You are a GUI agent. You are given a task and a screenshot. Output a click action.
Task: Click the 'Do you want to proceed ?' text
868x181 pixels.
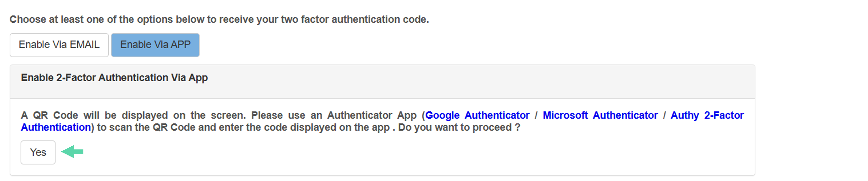(x=459, y=127)
